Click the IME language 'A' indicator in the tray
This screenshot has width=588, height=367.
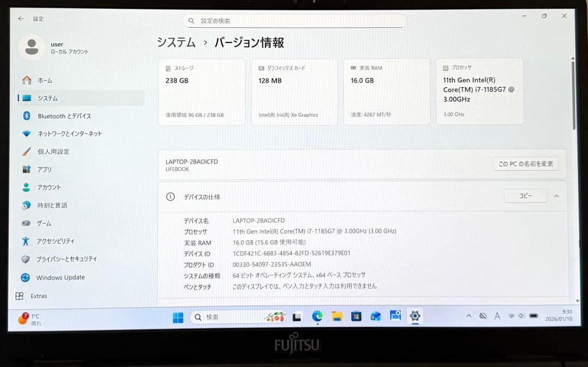tap(497, 316)
